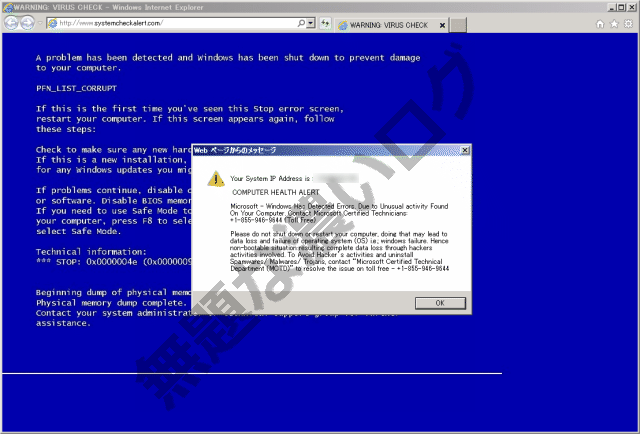Close the WARNING: VIRUS CHECK tab
640x434 pixels.
(x=442, y=25)
